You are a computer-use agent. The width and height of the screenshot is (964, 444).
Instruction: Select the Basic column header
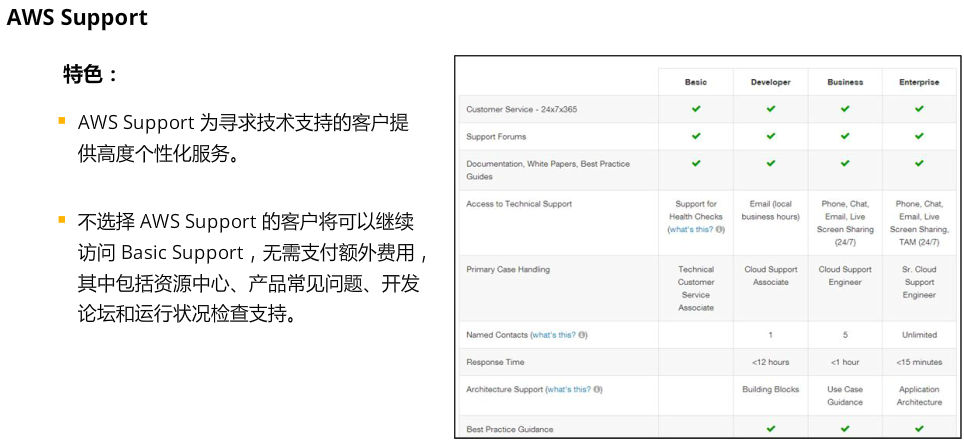coord(696,82)
